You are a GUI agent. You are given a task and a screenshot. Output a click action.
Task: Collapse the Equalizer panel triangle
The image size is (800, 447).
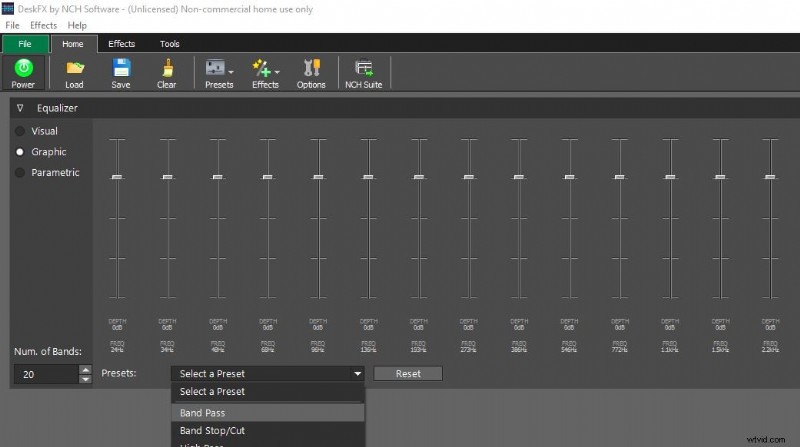coord(20,108)
